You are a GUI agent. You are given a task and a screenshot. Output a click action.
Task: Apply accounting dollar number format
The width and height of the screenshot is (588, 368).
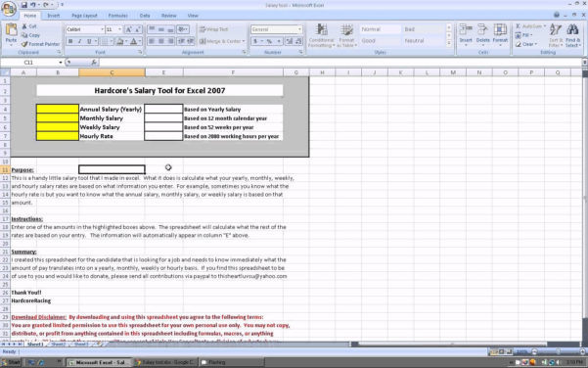click(x=255, y=41)
